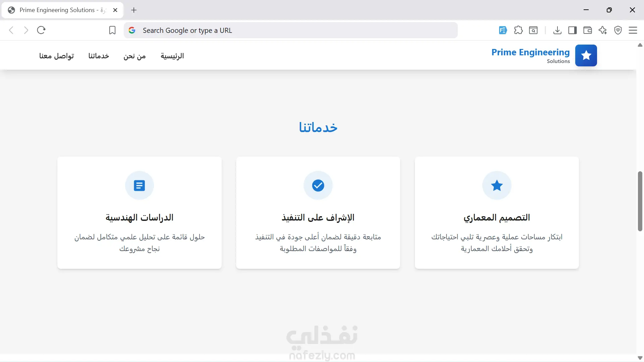Click the architectural design star icon
Viewport: 644px width, 362px height.
[x=497, y=185]
